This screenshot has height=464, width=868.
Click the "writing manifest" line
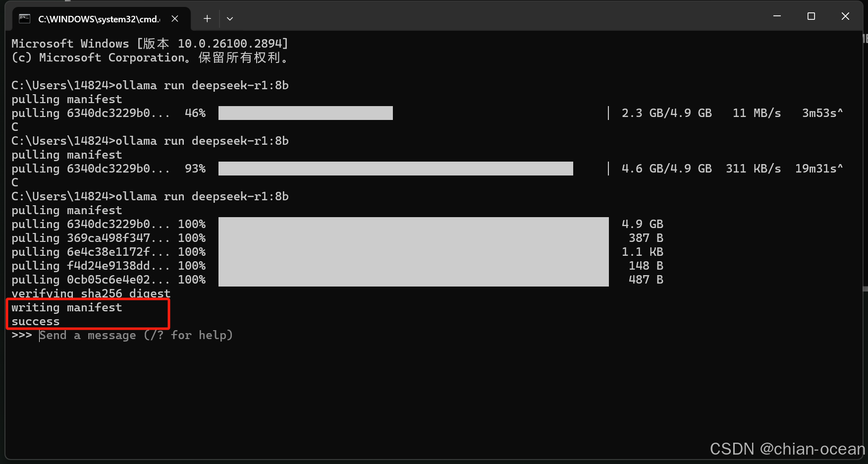tap(67, 308)
